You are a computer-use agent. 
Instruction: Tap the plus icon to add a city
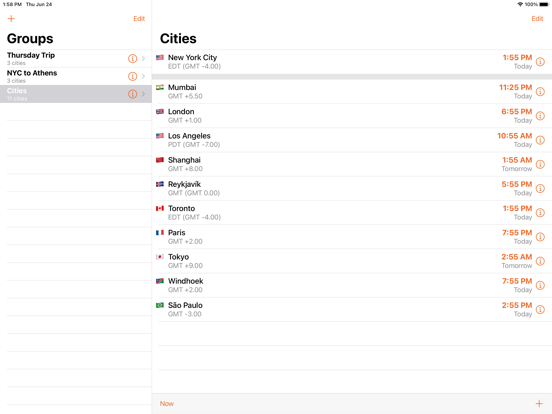(x=539, y=403)
